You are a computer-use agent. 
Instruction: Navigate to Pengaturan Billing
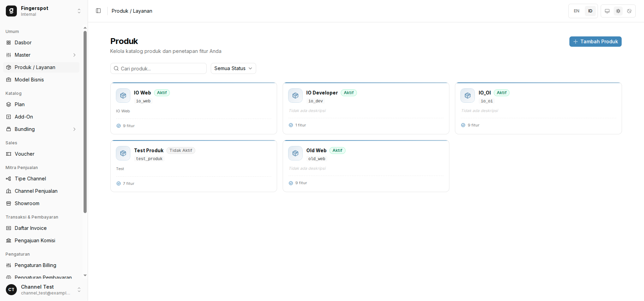point(41,265)
